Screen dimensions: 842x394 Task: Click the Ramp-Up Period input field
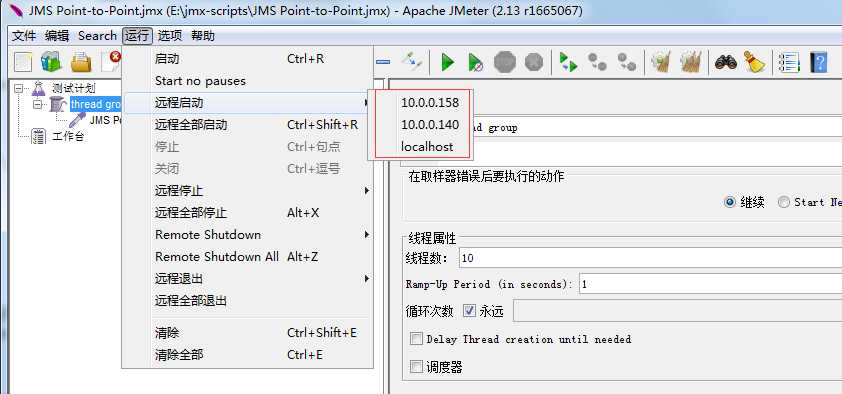click(710, 284)
